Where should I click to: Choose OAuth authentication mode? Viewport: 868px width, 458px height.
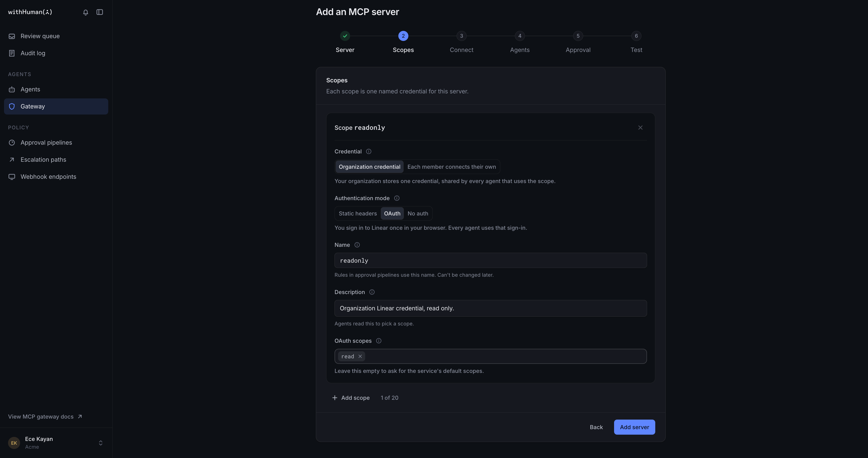392,213
